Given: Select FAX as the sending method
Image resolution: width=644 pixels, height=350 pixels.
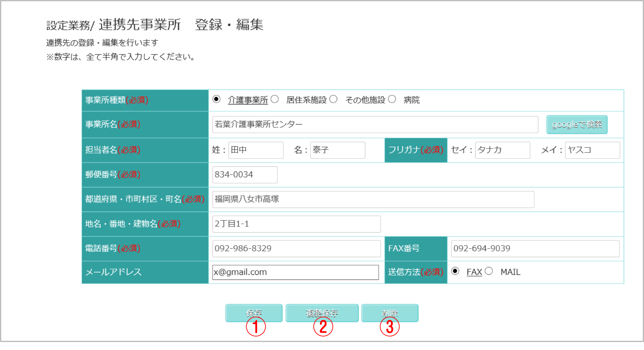Looking at the screenshot, I should tap(455, 271).
